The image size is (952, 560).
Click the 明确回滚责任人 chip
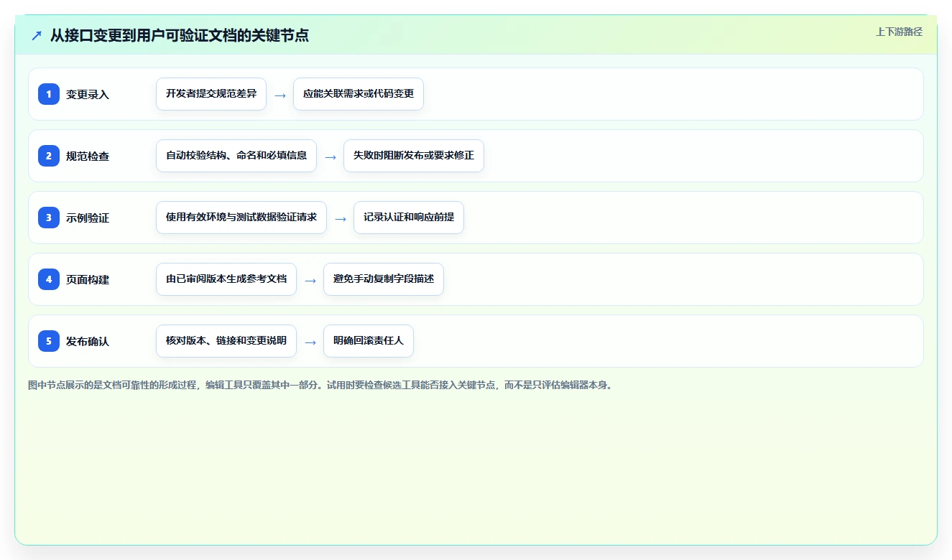click(x=369, y=341)
